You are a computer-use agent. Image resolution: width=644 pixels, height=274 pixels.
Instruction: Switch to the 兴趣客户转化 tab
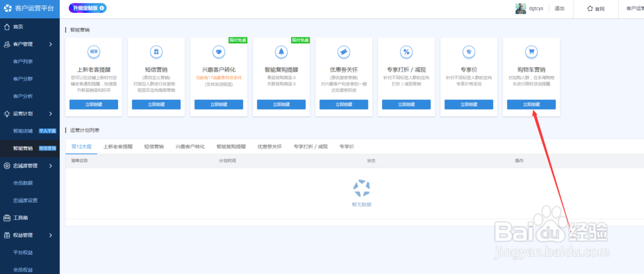coord(190,147)
